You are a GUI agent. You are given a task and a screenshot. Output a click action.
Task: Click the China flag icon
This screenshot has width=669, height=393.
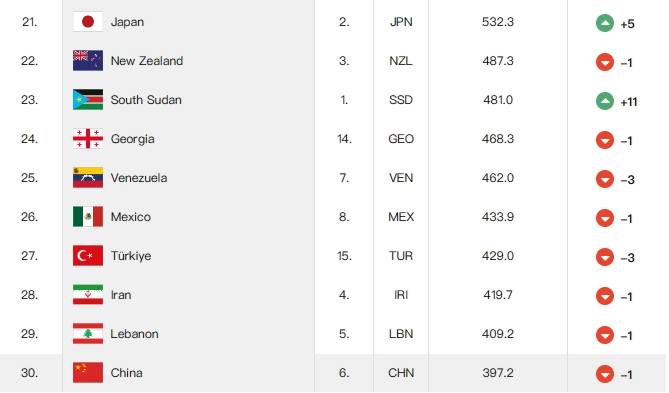(88, 373)
